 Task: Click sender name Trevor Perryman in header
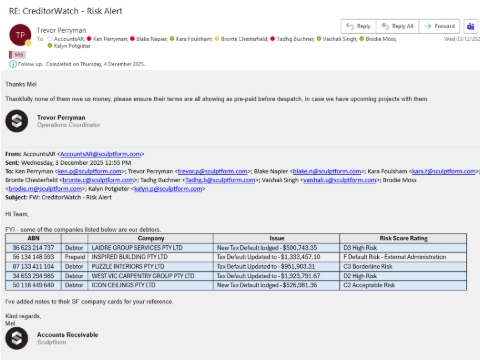(x=61, y=30)
